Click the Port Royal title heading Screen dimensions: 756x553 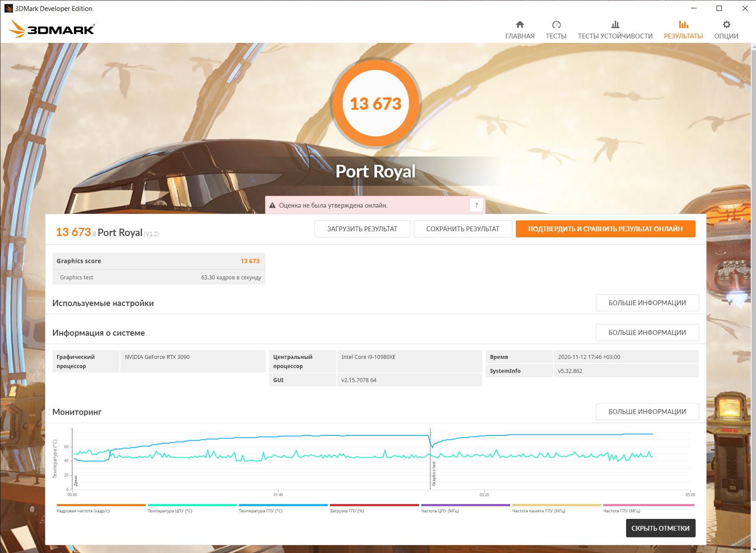pos(375,171)
